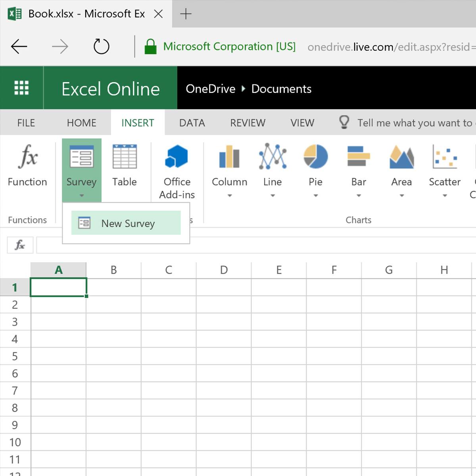Close the Book.xlsx browser tab
This screenshot has width=476, height=476.
158,14
